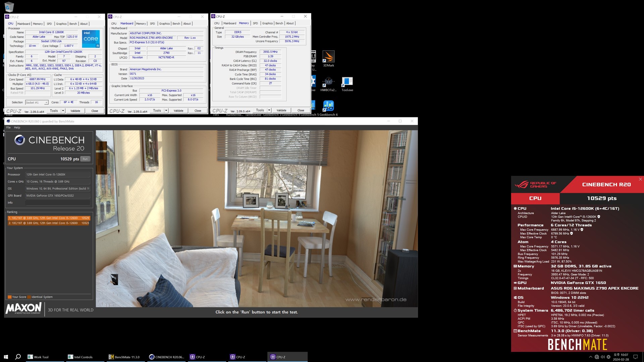Open the Help menu in Cinebench
Viewport: 644px width, 362px height.
point(17,127)
